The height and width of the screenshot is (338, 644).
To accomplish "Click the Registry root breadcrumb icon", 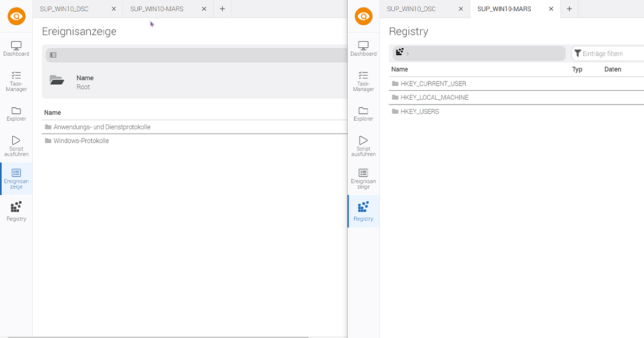I will (399, 53).
